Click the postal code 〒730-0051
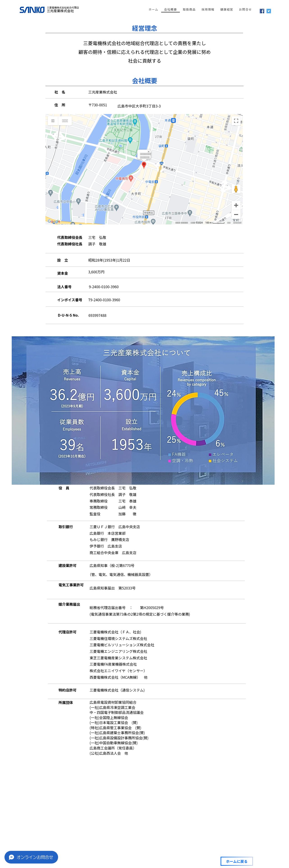Image resolution: width=289 pixels, height=868 pixels. (x=97, y=105)
